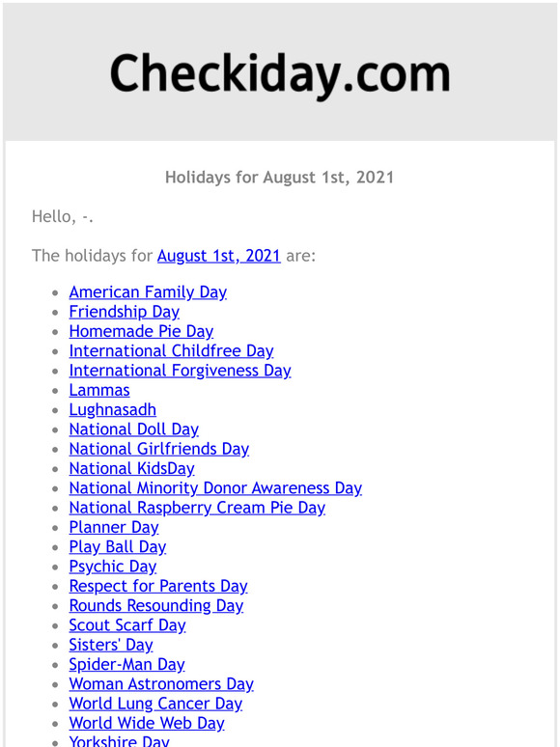Select National Raspberry Cream Pie Day
The width and height of the screenshot is (560, 747).
[x=197, y=508]
